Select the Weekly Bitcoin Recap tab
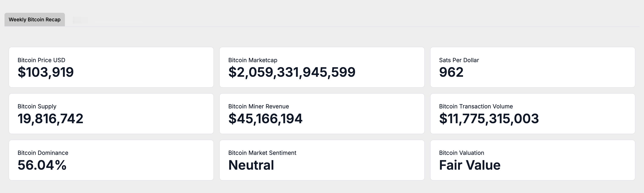Viewport: 644px width, 193px height. [x=35, y=20]
